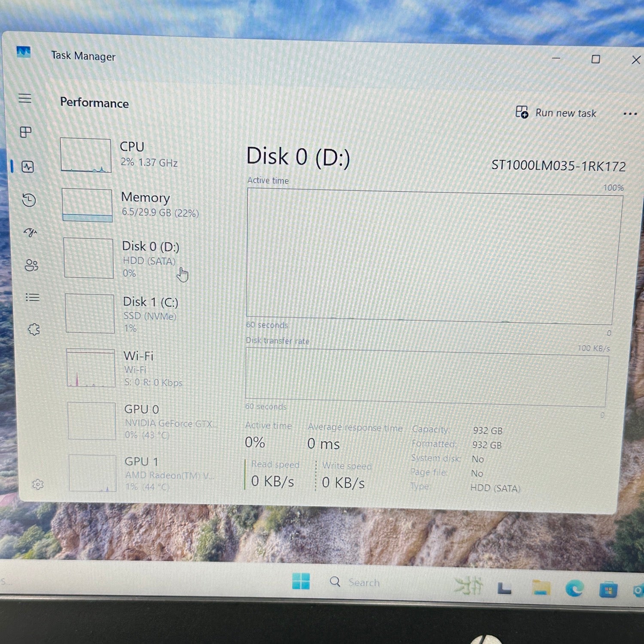Open Task Manager settings gear
Viewport: 644px width, 644px height.
38,484
